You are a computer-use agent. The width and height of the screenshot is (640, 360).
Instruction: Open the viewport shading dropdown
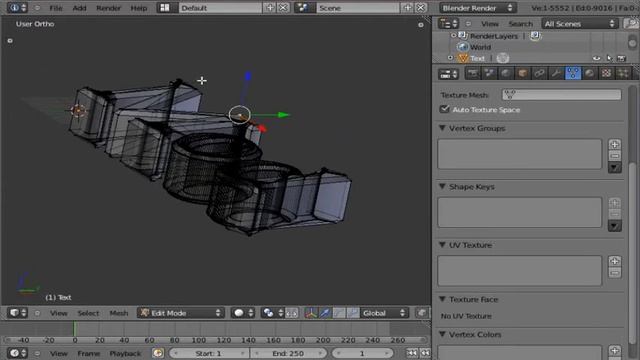[x=243, y=313]
